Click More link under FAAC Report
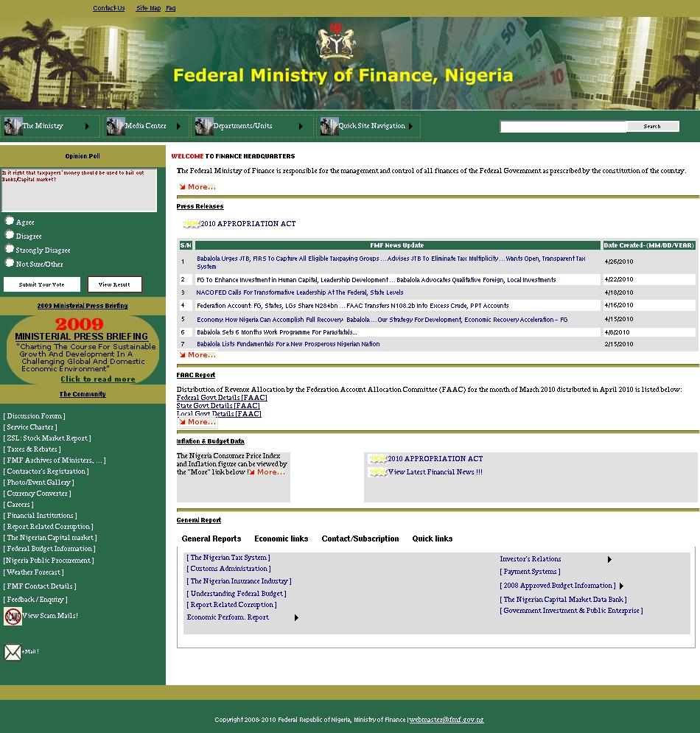 (197, 421)
